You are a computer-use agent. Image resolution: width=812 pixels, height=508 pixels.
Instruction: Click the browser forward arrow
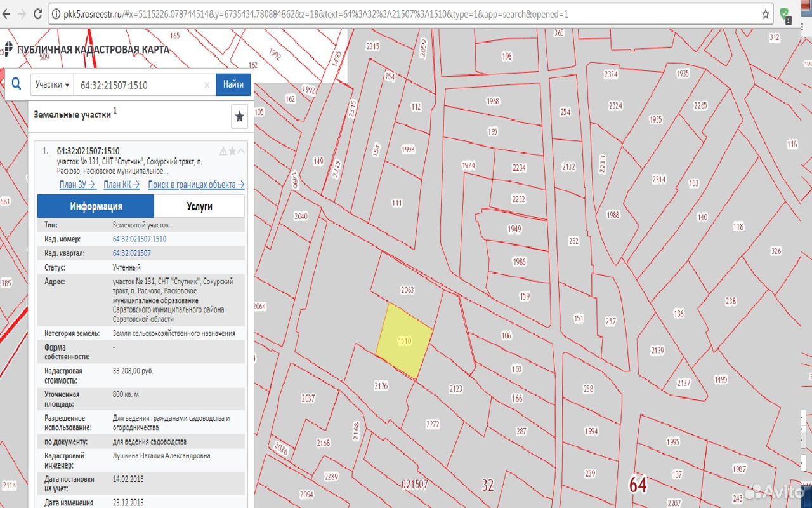(x=22, y=13)
